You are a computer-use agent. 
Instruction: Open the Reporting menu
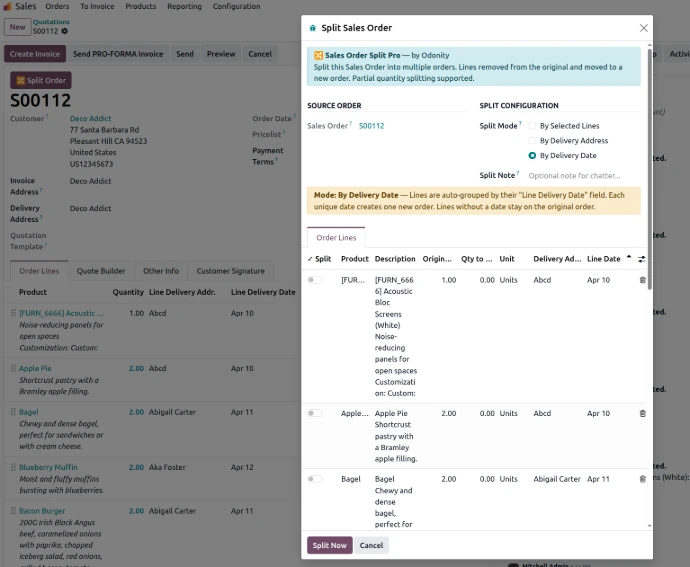(x=184, y=6)
